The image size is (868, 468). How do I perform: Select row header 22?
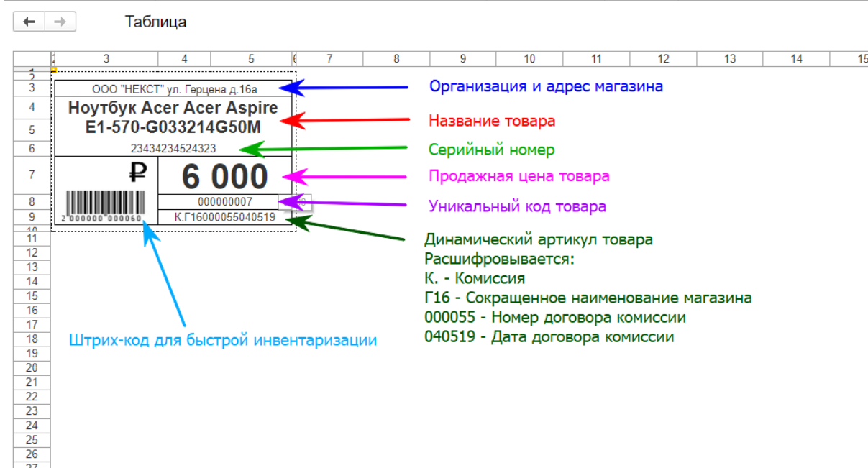pos(32,396)
